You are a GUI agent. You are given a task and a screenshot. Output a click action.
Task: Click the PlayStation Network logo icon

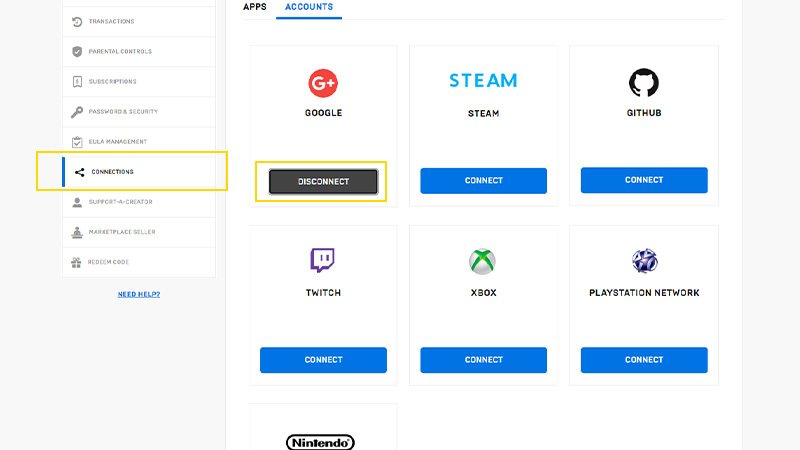tap(644, 261)
